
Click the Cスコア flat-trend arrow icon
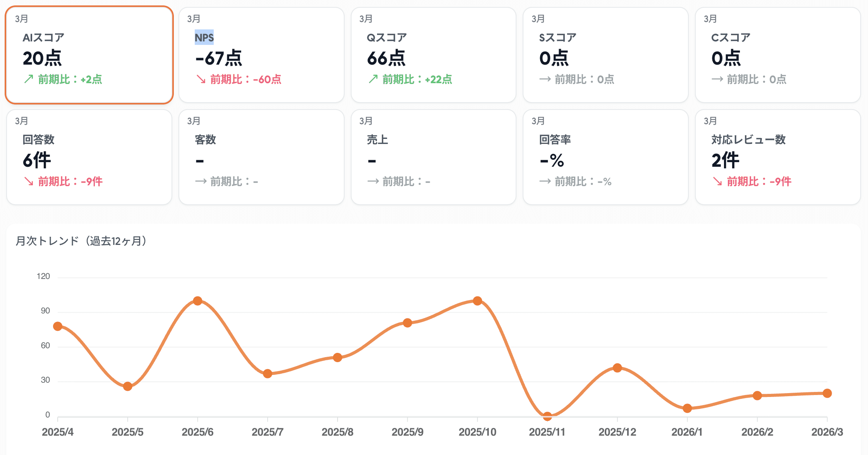coord(717,79)
